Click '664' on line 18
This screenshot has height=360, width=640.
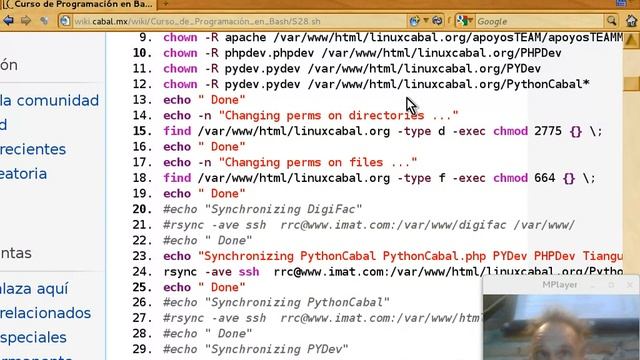coord(544,178)
